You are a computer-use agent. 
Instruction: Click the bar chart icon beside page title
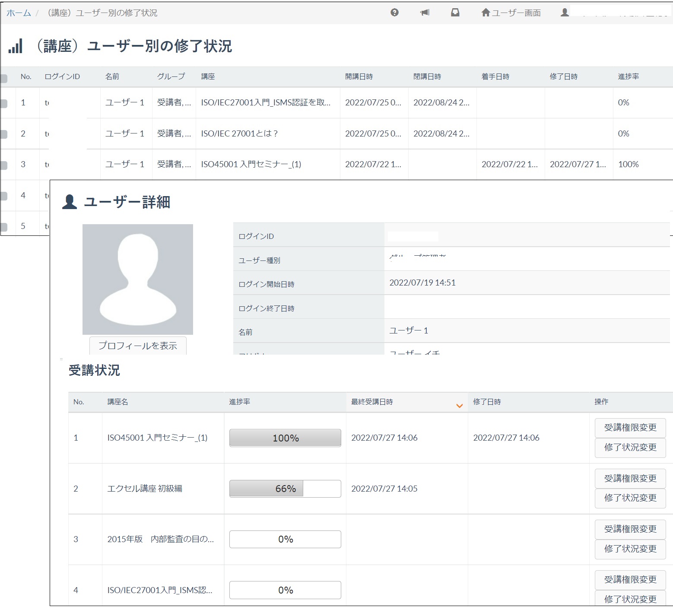(x=16, y=46)
